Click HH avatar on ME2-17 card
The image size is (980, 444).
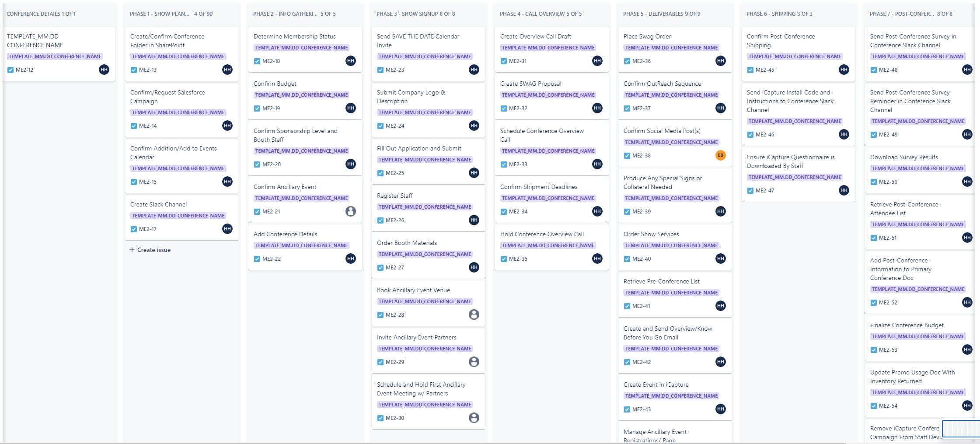coord(227,229)
